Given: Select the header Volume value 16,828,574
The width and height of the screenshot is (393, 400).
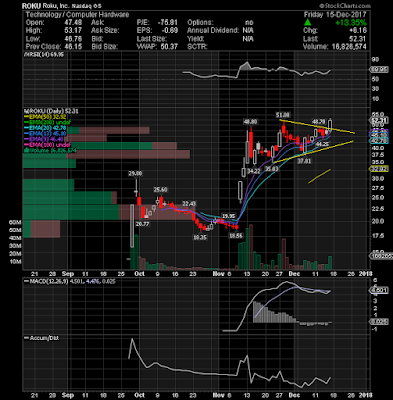Looking at the screenshot, I should click(x=349, y=47).
